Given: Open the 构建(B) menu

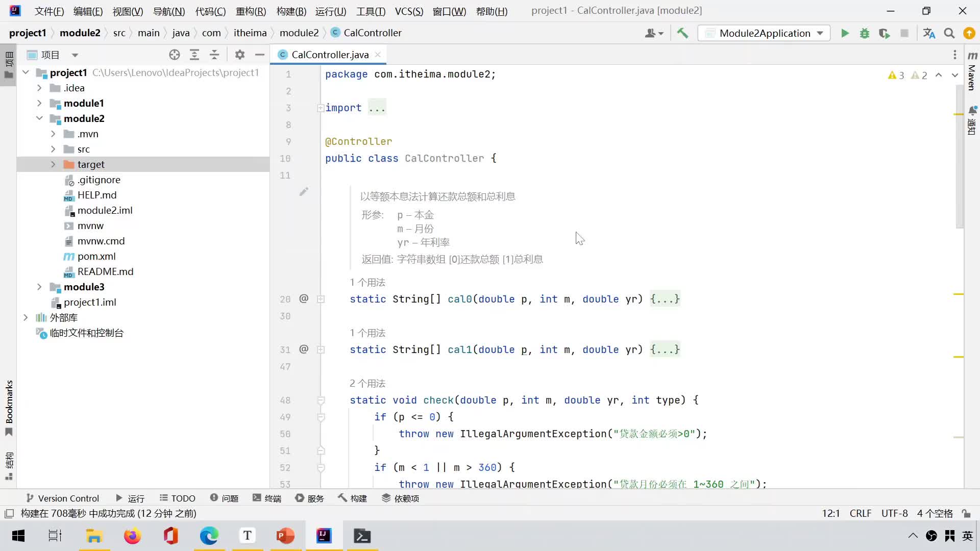Looking at the screenshot, I should [291, 11].
